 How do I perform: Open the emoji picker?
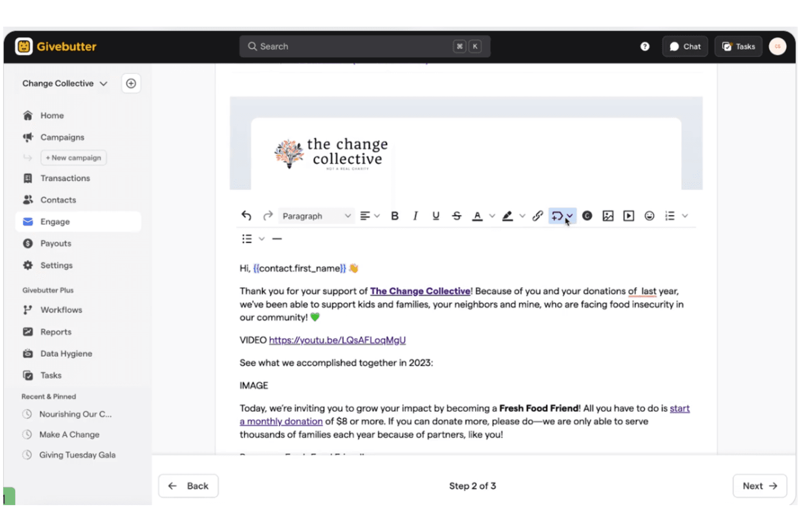point(650,216)
